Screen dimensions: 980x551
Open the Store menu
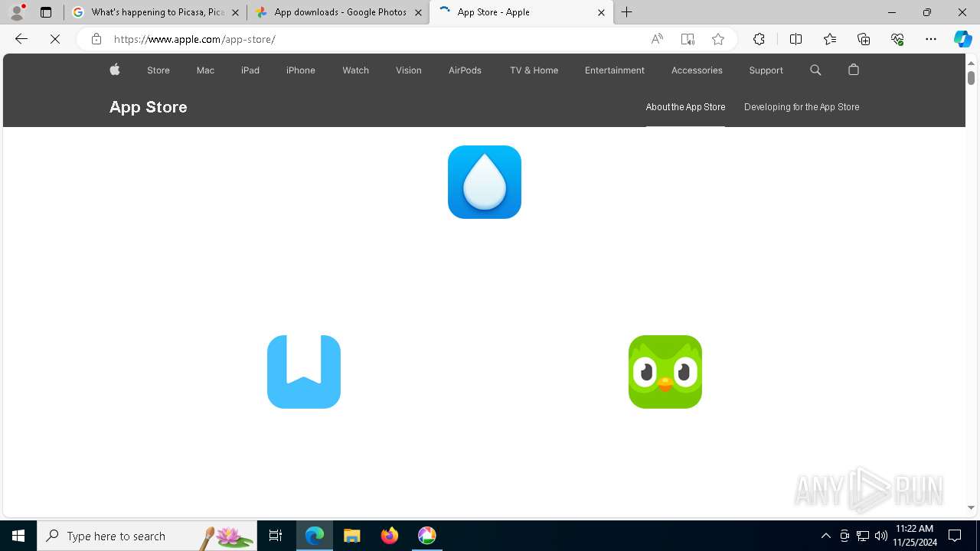click(158, 70)
